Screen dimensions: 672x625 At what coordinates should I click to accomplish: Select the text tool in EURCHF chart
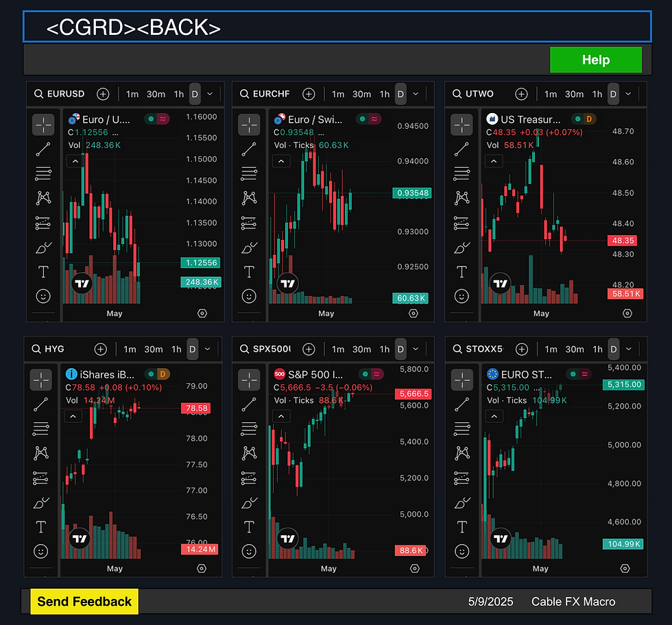point(249,271)
